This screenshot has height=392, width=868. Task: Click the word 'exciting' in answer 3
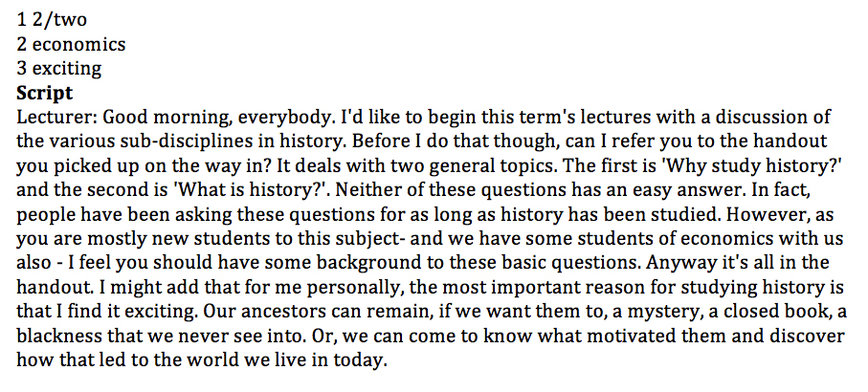point(67,69)
